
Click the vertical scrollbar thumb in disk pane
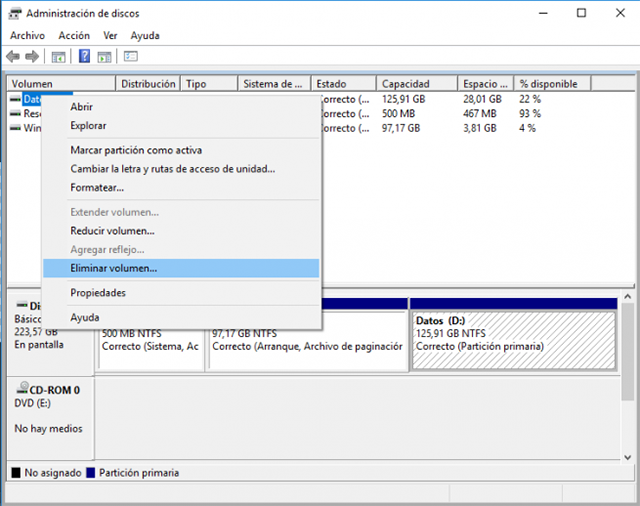click(x=627, y=352)
